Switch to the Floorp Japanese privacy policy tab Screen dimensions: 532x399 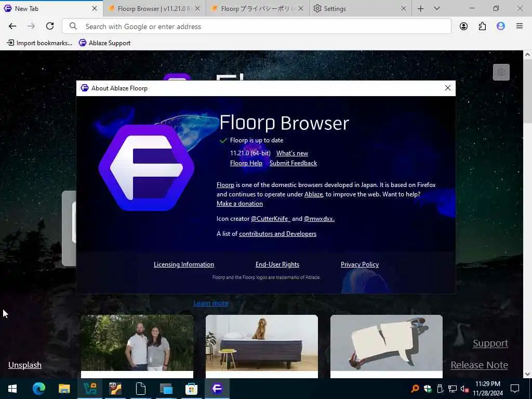point(258,8)
